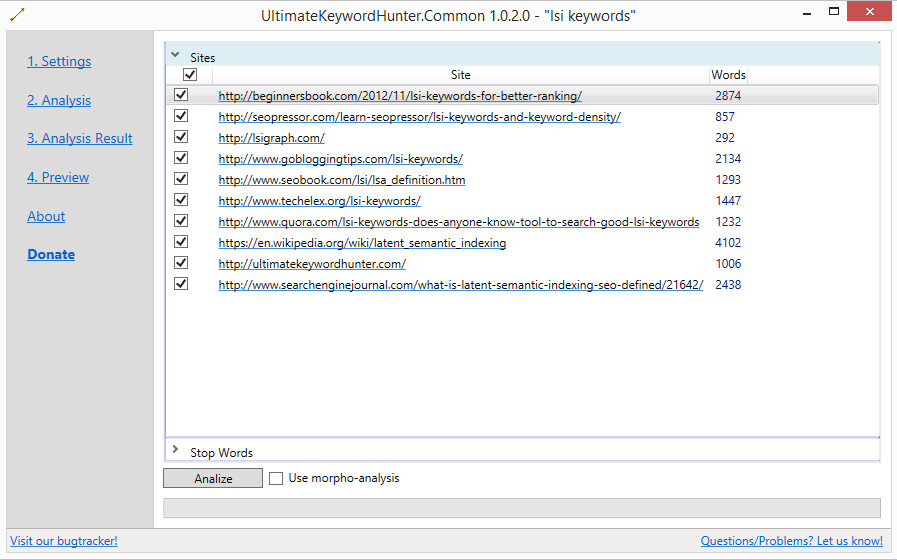Select word count 2874

click(x=728, y=96)
